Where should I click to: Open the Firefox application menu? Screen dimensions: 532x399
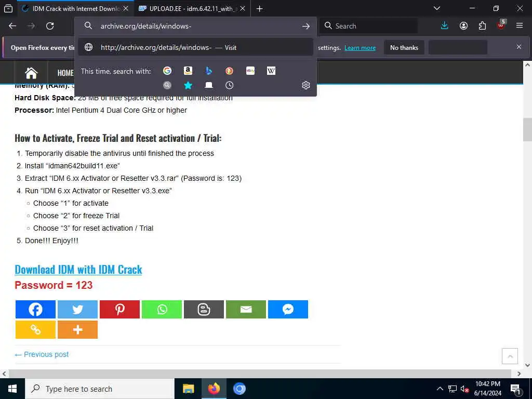[x=520, y=26]
